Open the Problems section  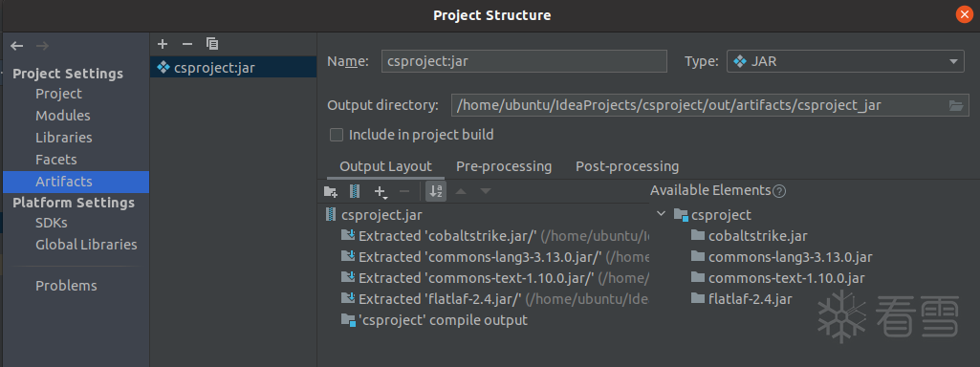66,286
